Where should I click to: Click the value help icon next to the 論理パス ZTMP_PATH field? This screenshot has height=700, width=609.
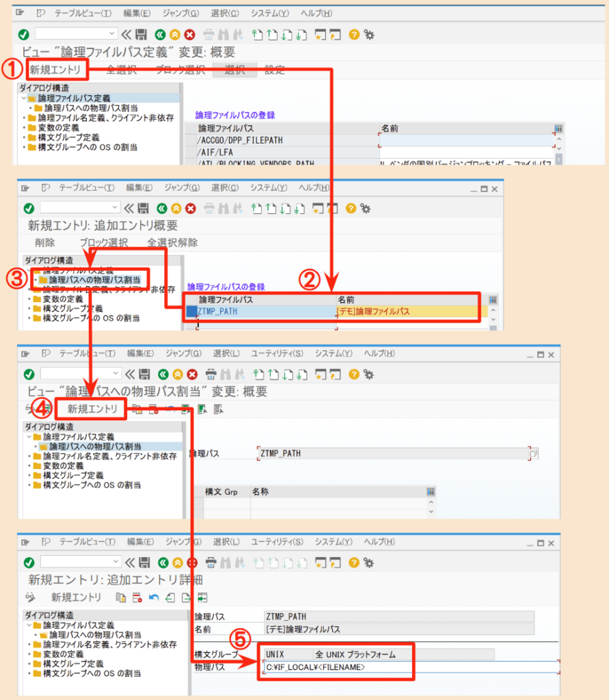pos(534,454)
